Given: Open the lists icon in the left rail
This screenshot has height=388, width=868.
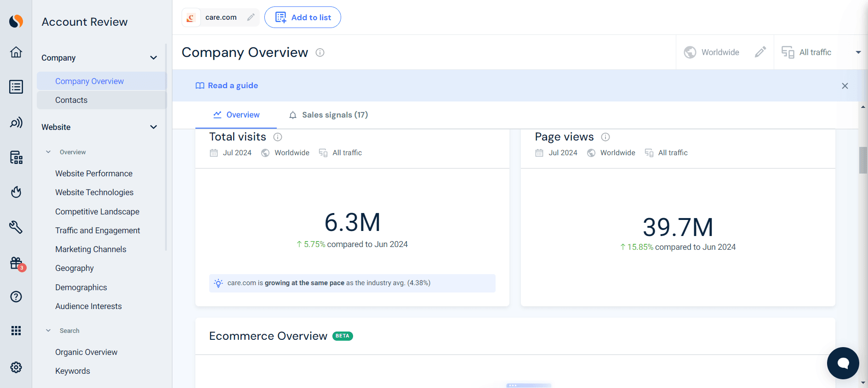Looking at the screenshot, I should click(x=16, y=87).
